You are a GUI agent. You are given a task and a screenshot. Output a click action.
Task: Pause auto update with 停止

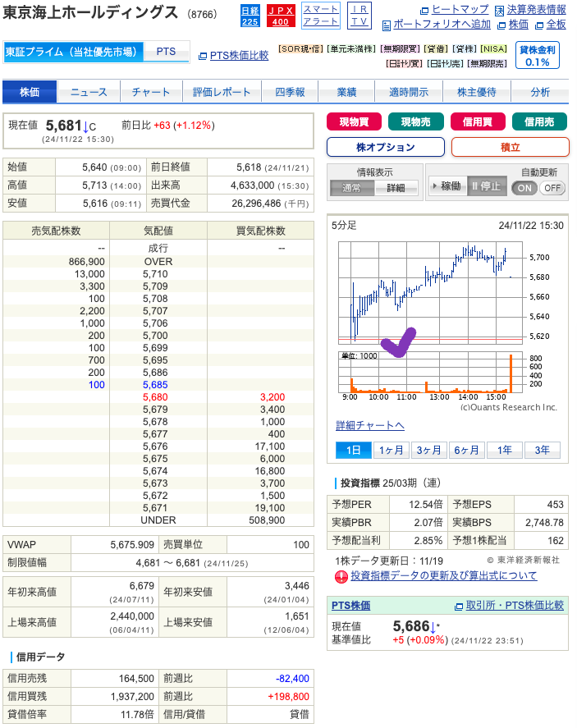click(487, 186)
